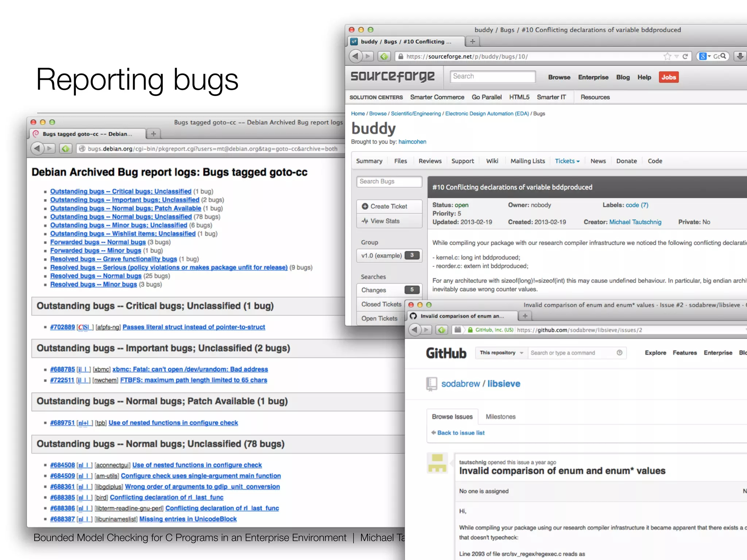Click bookmark star in SourceForge address bar
The image size is (747, 560).
667,56
